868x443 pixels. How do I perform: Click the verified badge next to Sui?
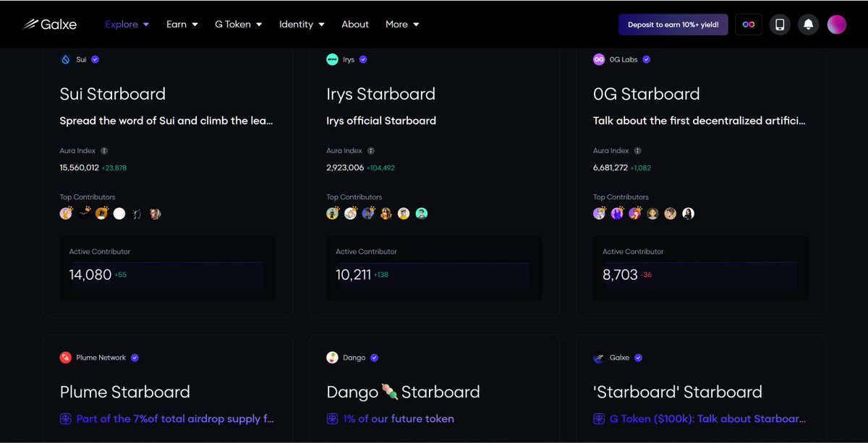pyautogui.click(x=95, y=59)
